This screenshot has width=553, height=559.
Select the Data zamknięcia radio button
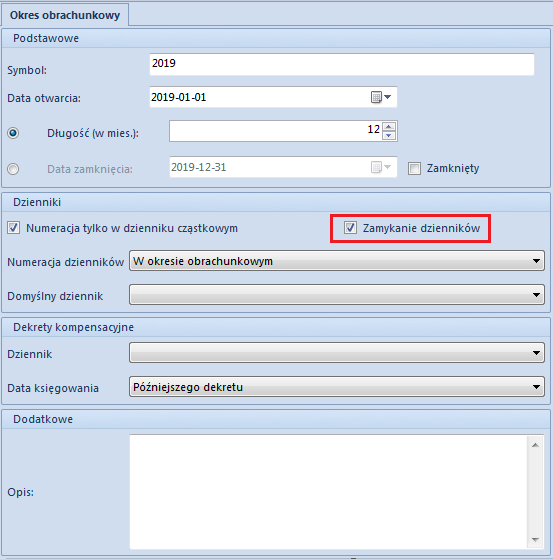(13, 169)
